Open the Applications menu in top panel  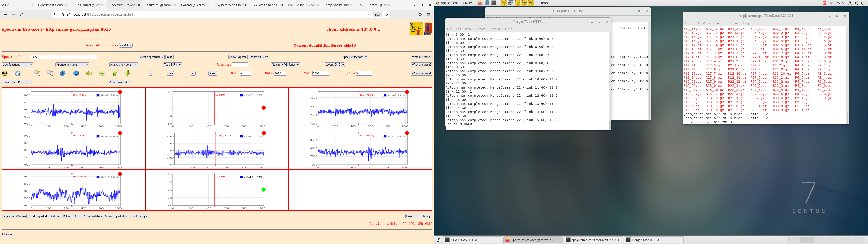click(x=449, y=3)
